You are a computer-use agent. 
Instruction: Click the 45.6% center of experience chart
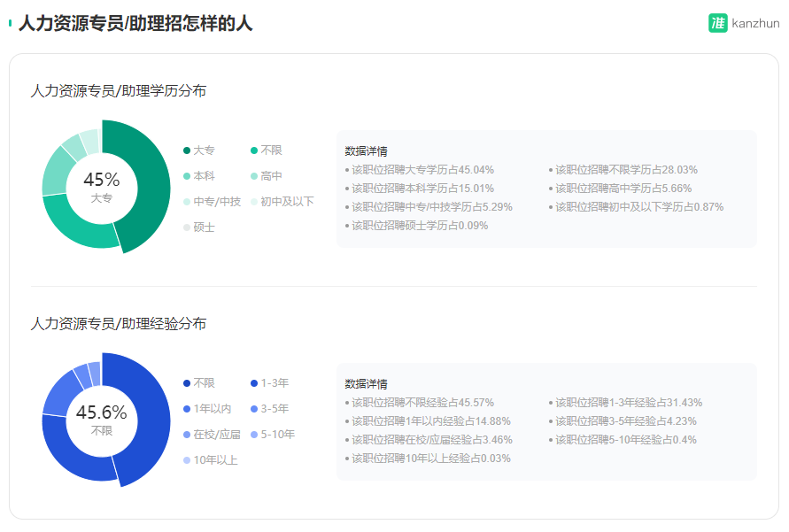(x=102, y=413)
